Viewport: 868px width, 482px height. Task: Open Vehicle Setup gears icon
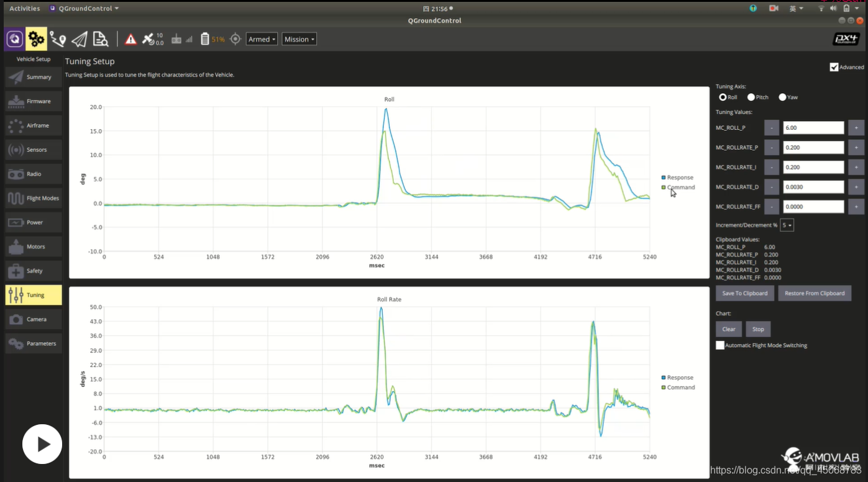tap(36, 39)
